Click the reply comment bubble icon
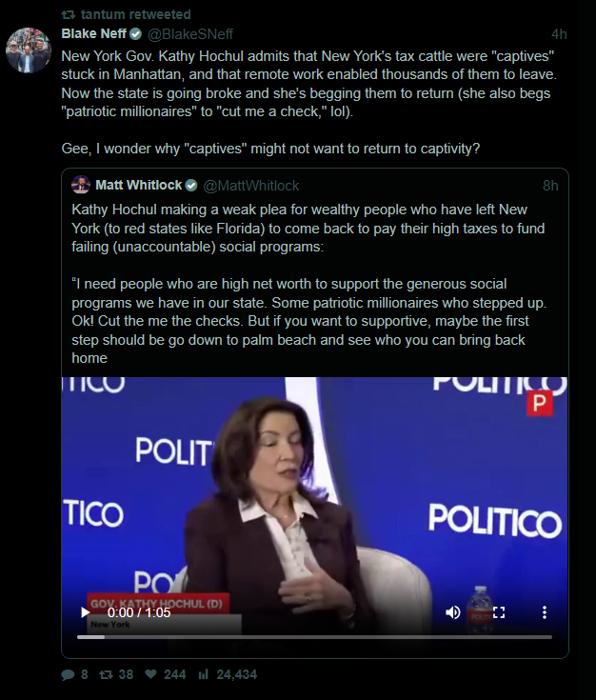This screenshot has height=700, width=596. point(68,674)
